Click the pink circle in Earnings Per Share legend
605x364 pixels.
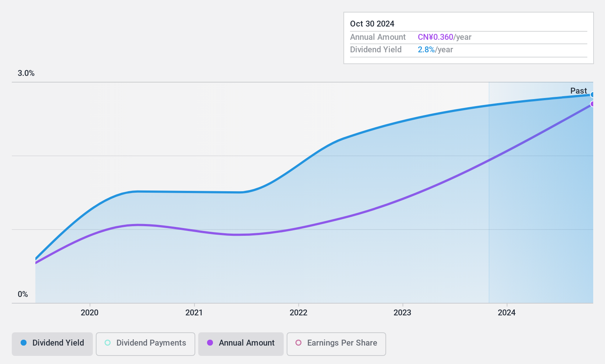click(298, 343)
